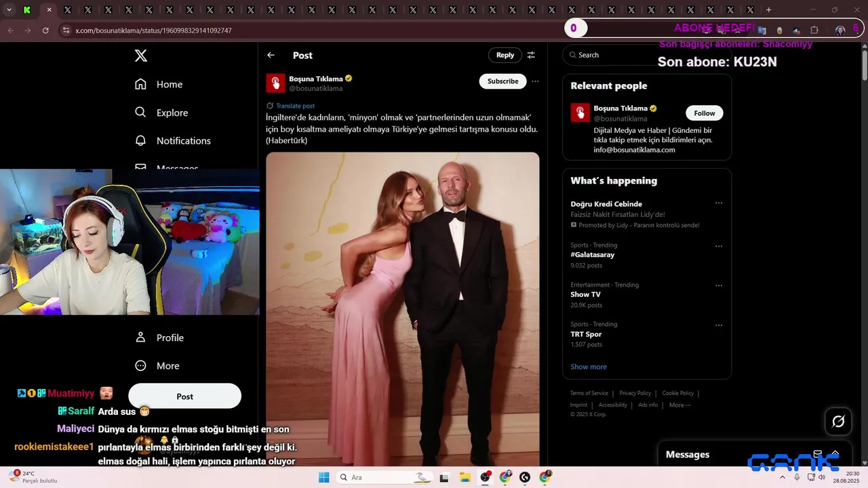Open the TRT Spor trend
This screenshot has width=868, height=488.
pyautogui.click(x=586, y=334)
